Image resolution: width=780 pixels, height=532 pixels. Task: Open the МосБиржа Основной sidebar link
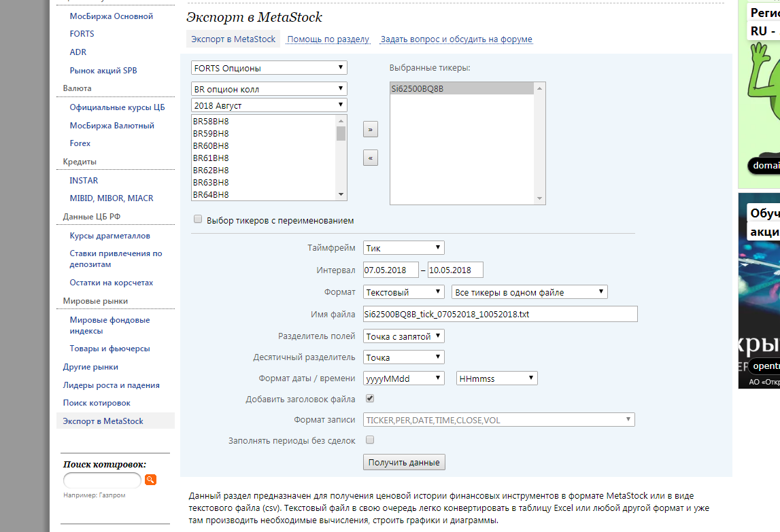click(112, 16)
